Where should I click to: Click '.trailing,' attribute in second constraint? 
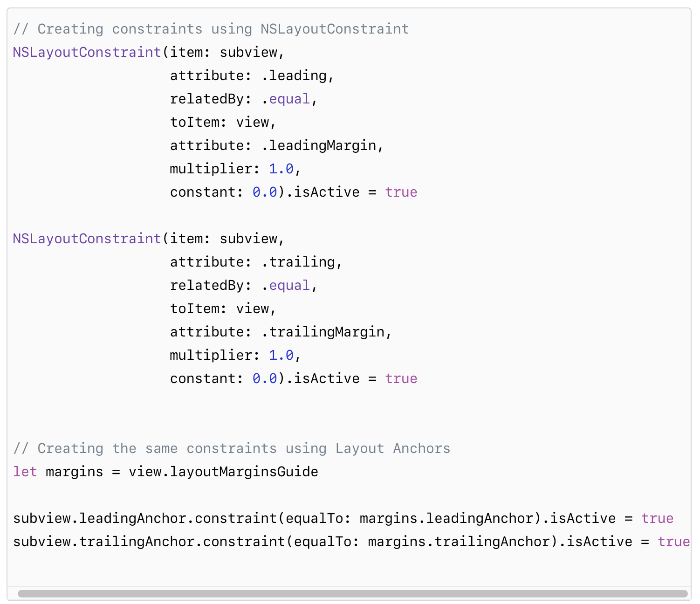tap(302, 262)
